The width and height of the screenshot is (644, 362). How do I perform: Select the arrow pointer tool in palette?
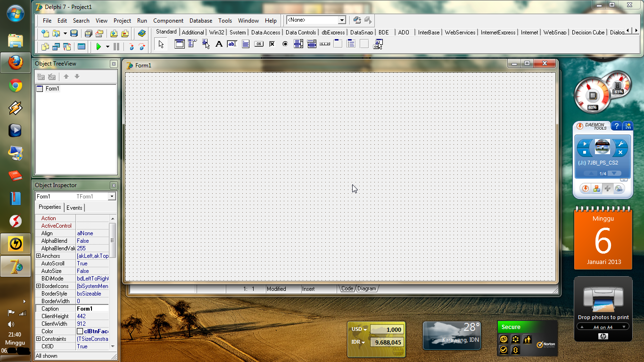[161, 44]
